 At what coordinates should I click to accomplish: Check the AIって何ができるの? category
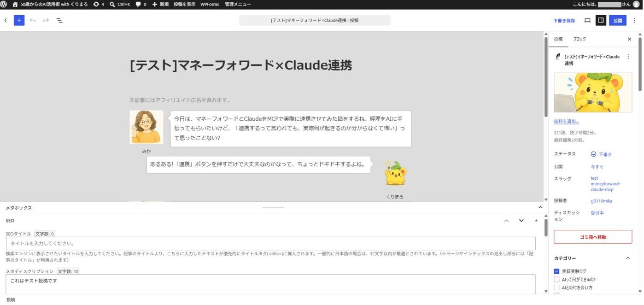[556, 280]
